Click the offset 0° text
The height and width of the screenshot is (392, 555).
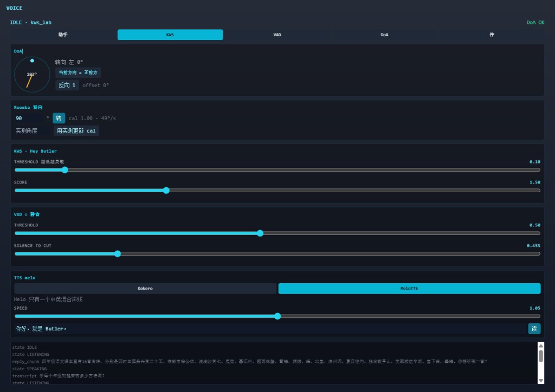[95, 85]
